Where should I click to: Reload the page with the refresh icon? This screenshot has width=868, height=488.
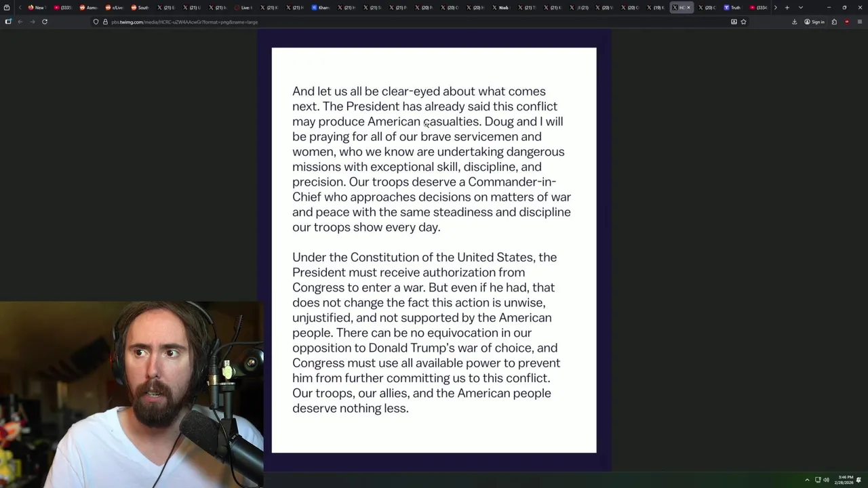45,22
